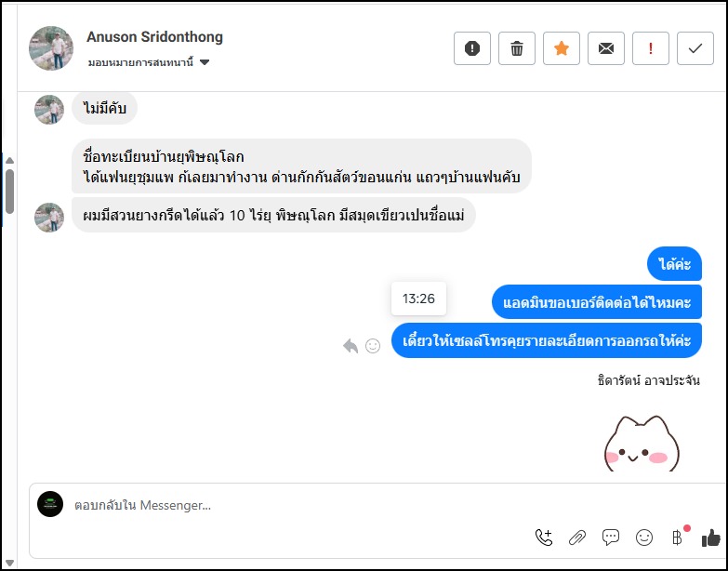Viewport: 728px width, 571px height.
Task: Open the baht payment request icon
Action: pyautogui.click(x=677, y=537)
